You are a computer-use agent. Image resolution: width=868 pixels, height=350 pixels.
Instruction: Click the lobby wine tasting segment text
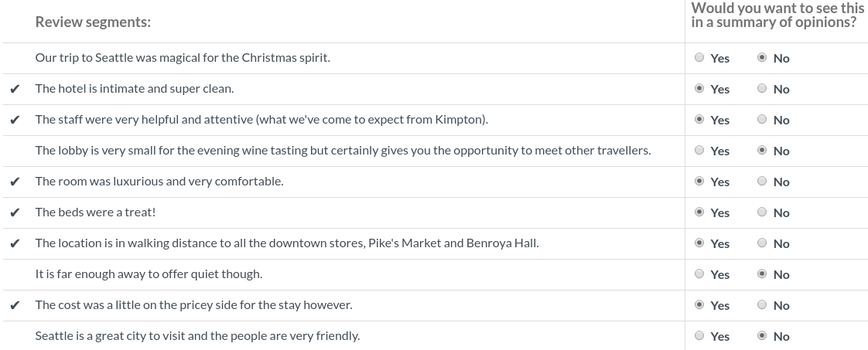pos(343,151)
